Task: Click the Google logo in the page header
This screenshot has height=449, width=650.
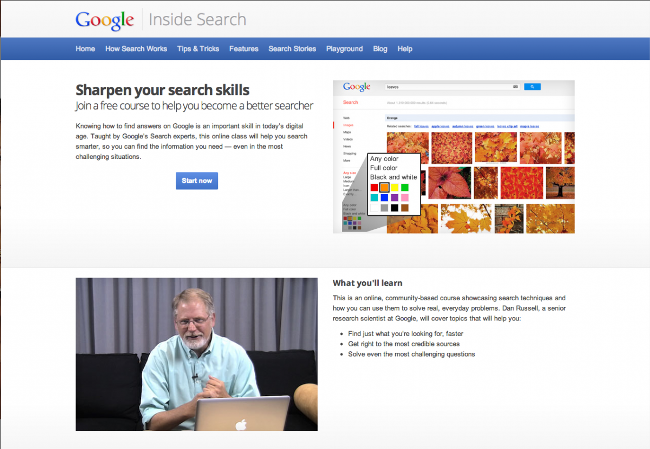Action: click(104, 20)
